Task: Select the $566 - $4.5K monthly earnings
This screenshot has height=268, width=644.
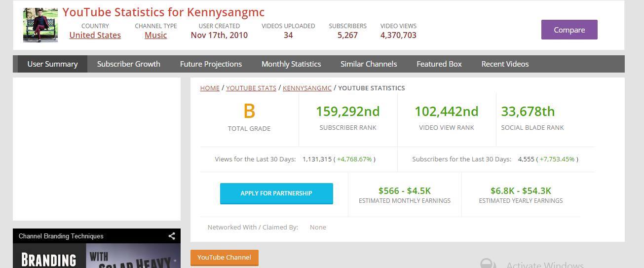Action: click(405, 191)
